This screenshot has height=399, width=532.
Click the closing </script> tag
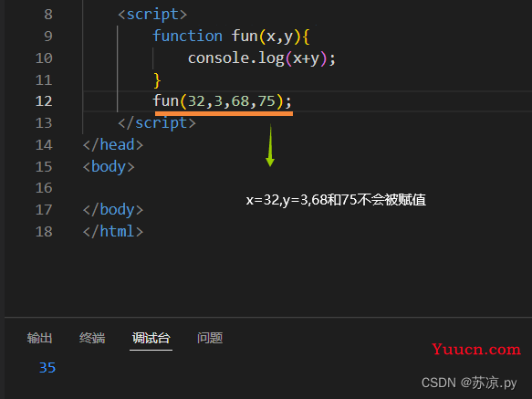tap(157, 123)
